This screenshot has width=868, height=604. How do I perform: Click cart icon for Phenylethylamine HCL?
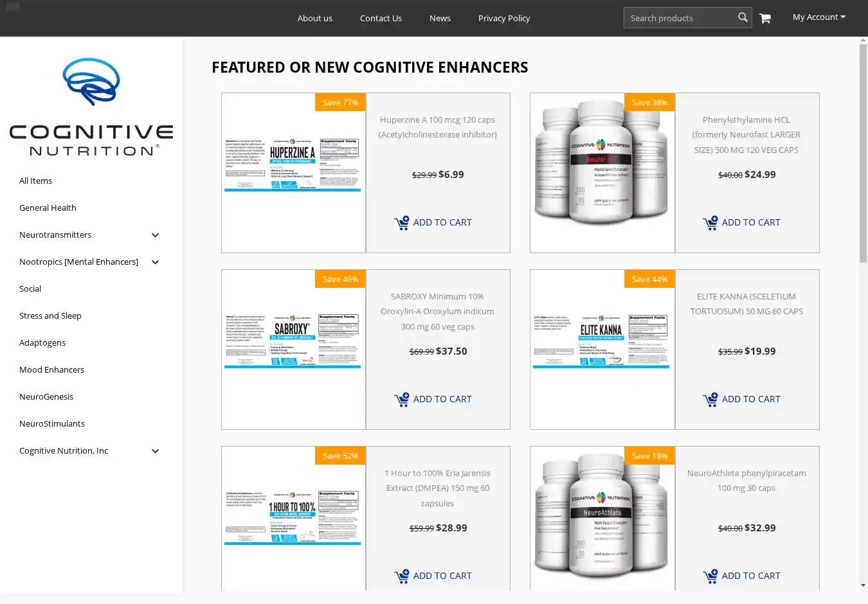click(x=710, y=223)
